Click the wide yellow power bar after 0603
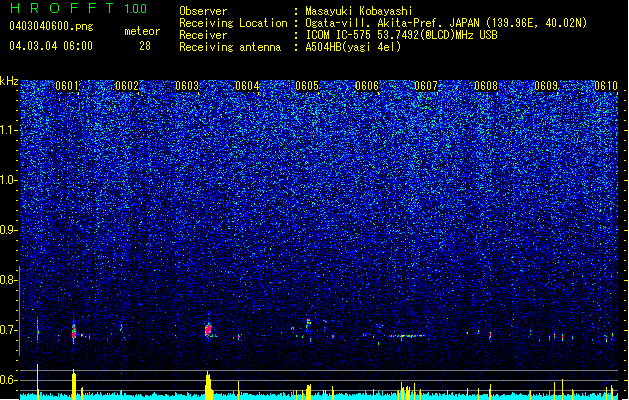The width and height of the screenshot is (629, 400). 208,385
